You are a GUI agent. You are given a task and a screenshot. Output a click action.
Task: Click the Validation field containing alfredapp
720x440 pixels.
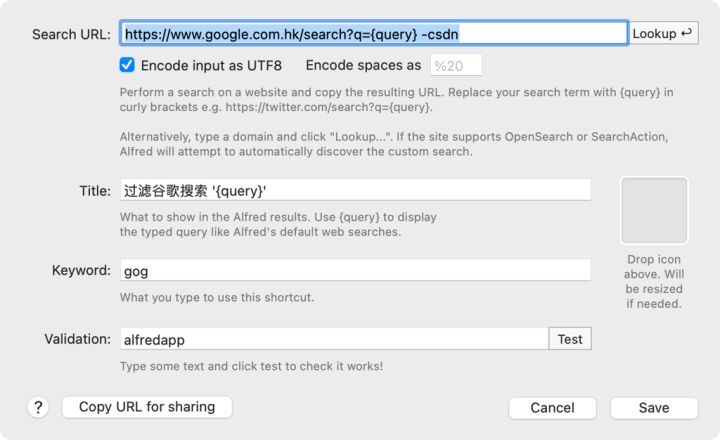coord(334,339)
